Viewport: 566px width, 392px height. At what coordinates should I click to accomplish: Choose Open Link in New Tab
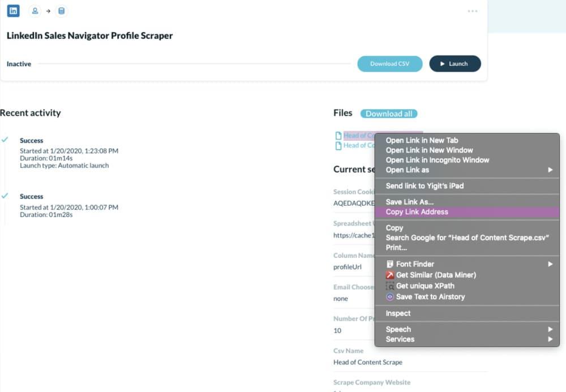(467, 140)
